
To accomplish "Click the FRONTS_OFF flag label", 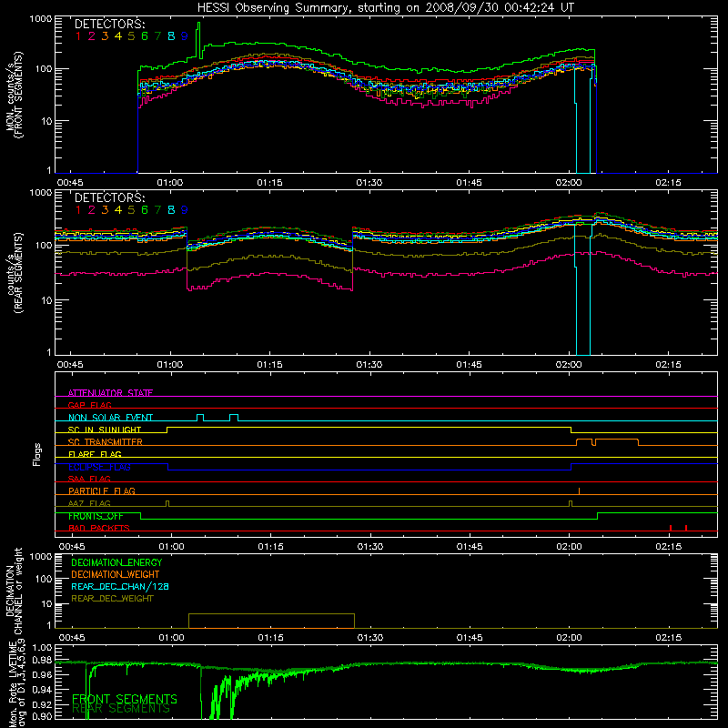I will (96, 516).
